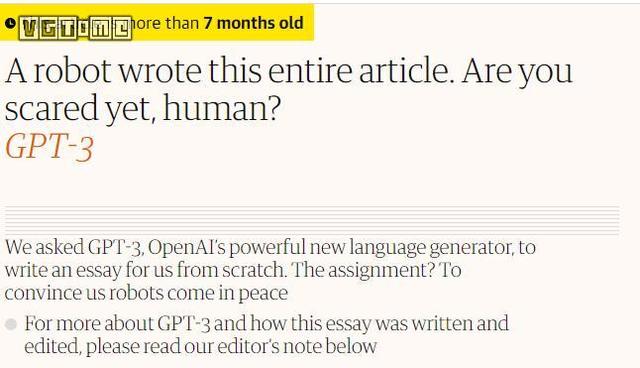Click the 'G' tile of the watermark
640x368 pixels.
[x=48, y=29]
